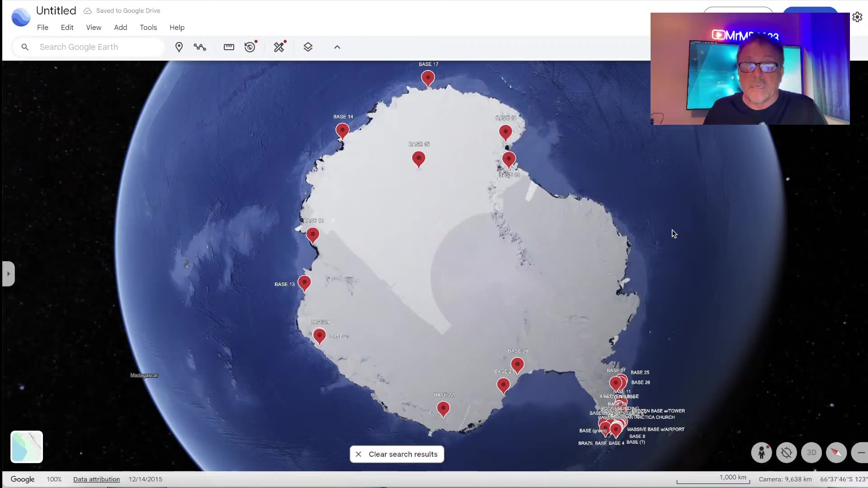The image size is (868, 488).
Task: Collapse the toolbar with the up chevron
Action: (x=337, y=47)
